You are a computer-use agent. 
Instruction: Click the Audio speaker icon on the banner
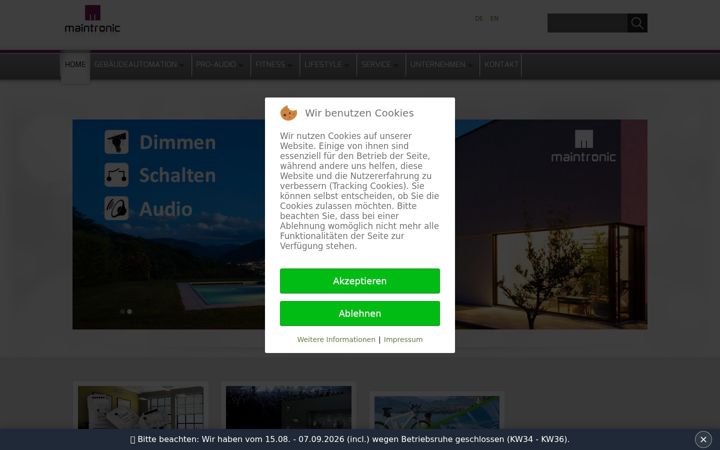(x=117, y=208)
